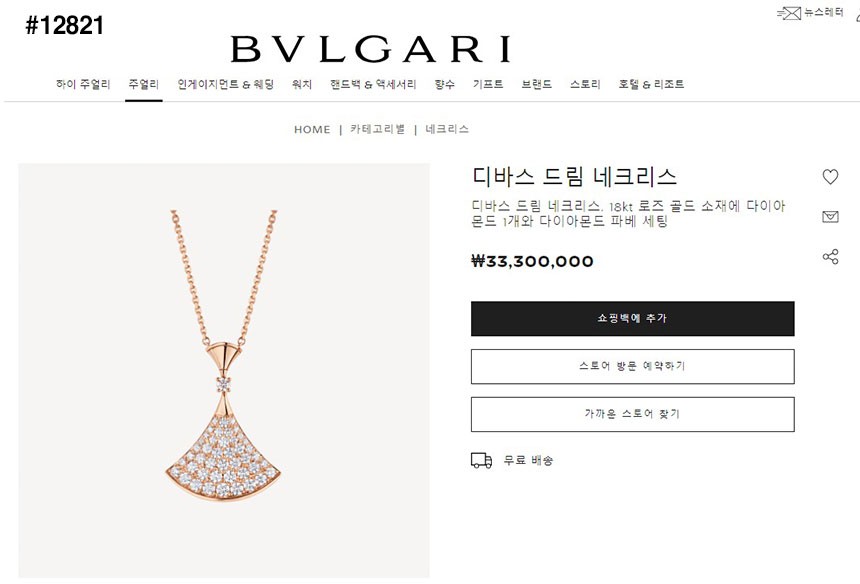
Task: Select 기프트 in navigation bar
Action: coord(488,84)
